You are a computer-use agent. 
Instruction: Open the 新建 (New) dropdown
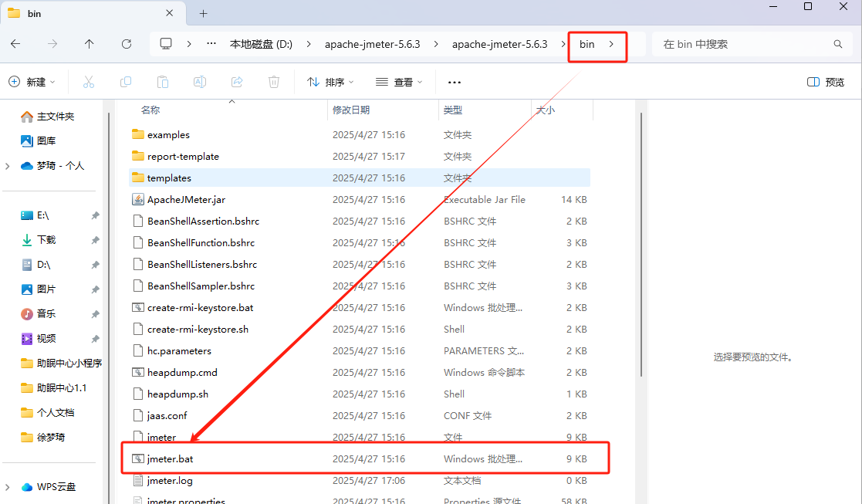[x=32, y=82]
